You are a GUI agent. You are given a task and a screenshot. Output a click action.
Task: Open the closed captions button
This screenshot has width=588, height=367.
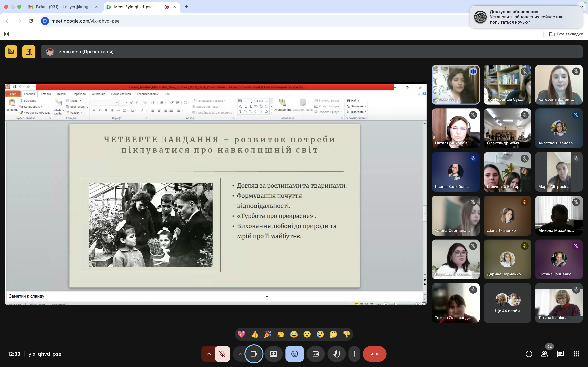click(315, 354)
